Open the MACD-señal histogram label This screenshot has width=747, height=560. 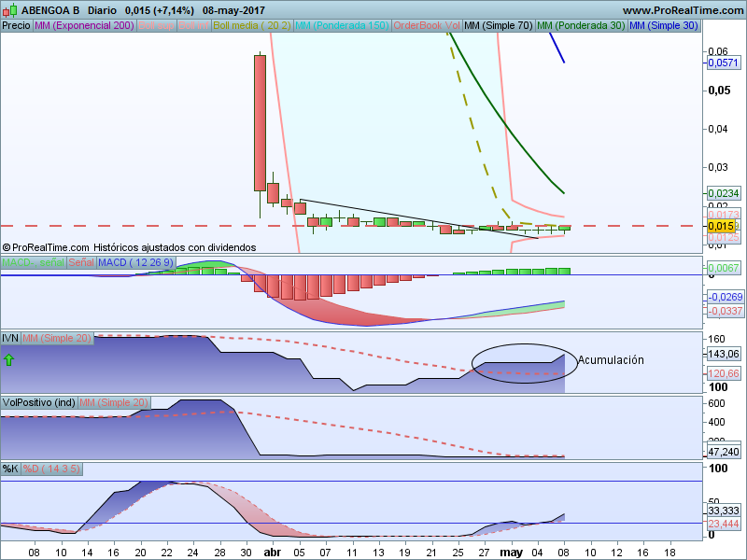pyautogui.click(x=34, y=262)
